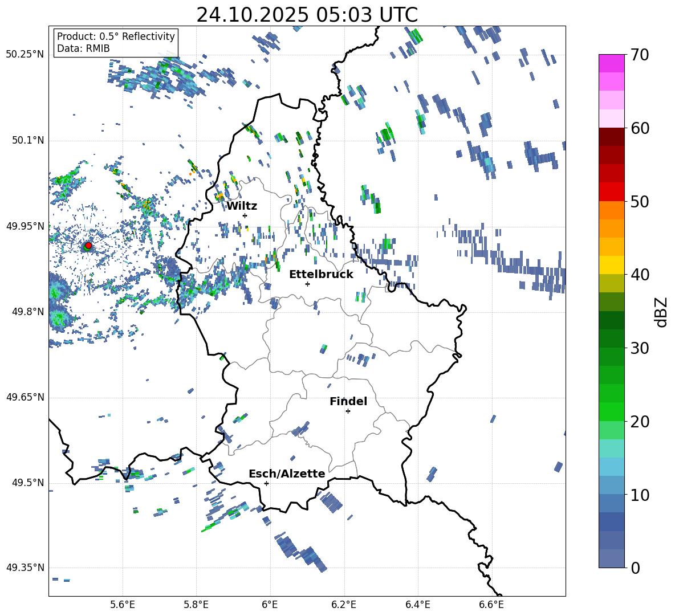675x616 pixels.
Task: Click the yellow colorbar swatch near 40
Action: point(611,265)
